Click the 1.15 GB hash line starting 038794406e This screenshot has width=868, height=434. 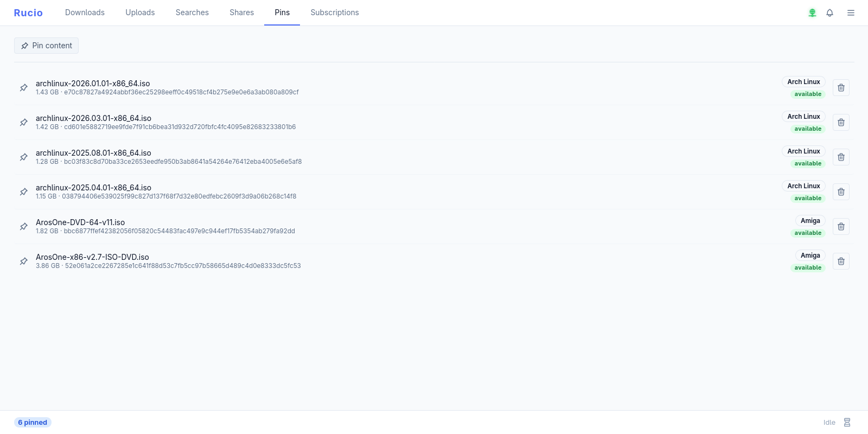[166, 196]
